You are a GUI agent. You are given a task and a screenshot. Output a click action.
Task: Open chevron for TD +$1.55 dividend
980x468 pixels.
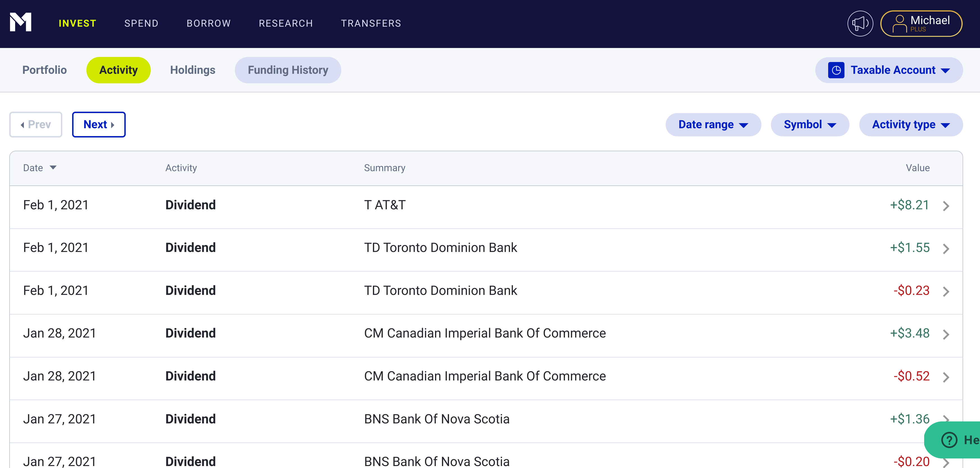click(x=946, y=249)
